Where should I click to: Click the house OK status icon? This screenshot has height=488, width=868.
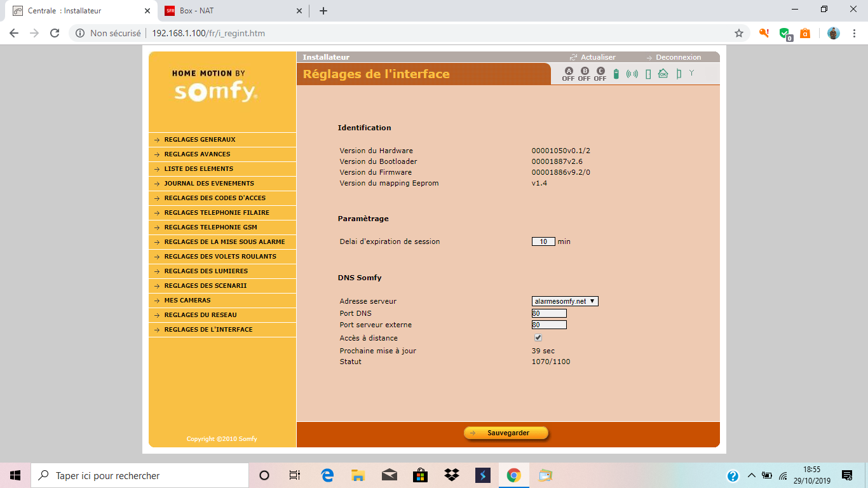663,74
